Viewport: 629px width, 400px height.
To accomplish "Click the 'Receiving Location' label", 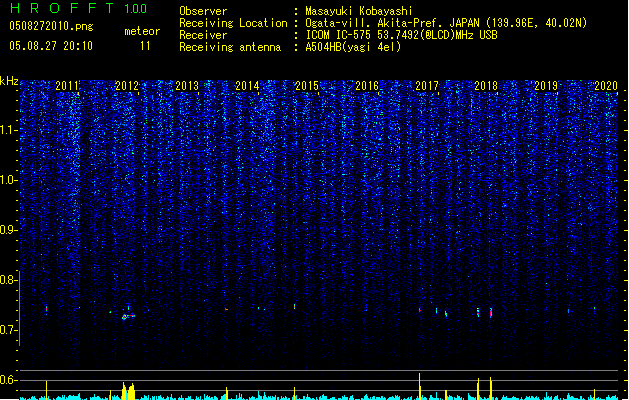I will tap(233, 23).
